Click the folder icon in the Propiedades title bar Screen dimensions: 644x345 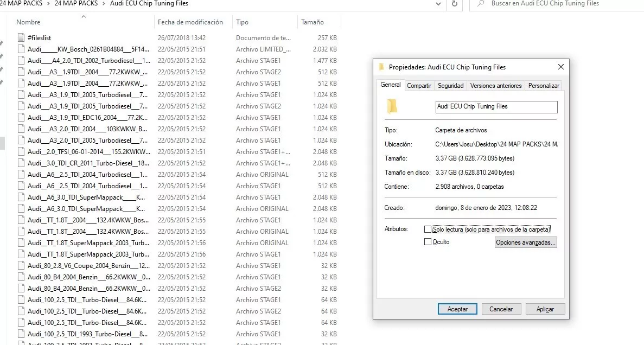coord(381,67)
